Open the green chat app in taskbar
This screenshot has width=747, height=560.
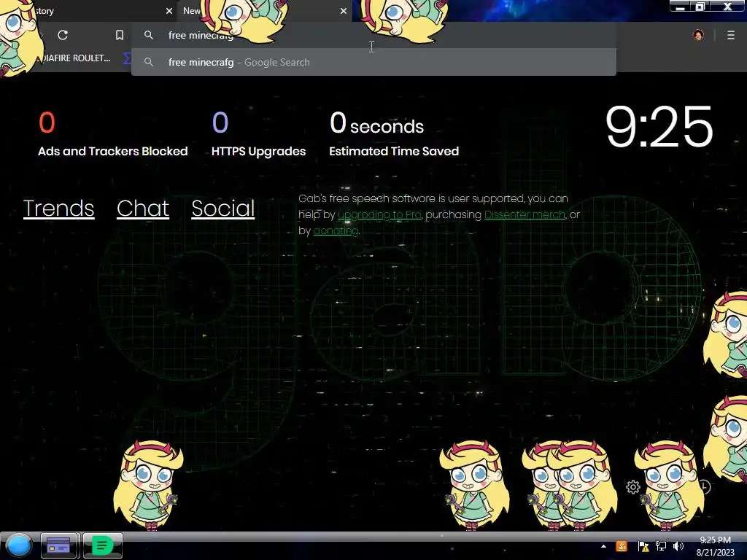coord(102,545)
